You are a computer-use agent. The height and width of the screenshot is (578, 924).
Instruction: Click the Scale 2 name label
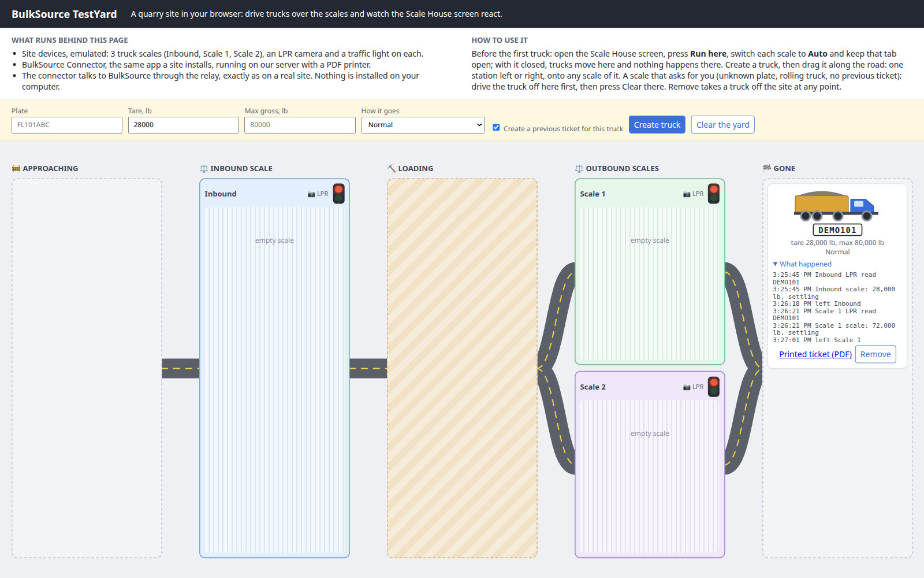[x=593, y=387]
